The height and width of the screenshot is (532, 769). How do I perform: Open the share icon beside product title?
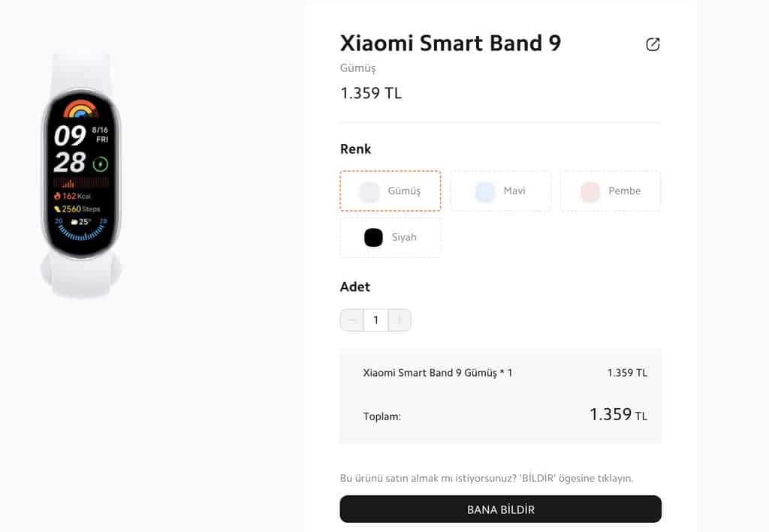[x=653, y=44]
